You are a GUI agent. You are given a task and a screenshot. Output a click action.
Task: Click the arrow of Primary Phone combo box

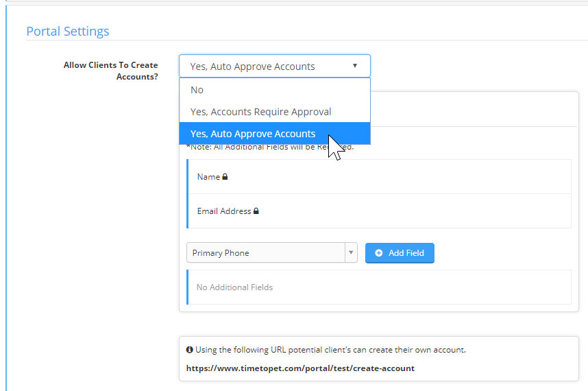coord(351,252)
